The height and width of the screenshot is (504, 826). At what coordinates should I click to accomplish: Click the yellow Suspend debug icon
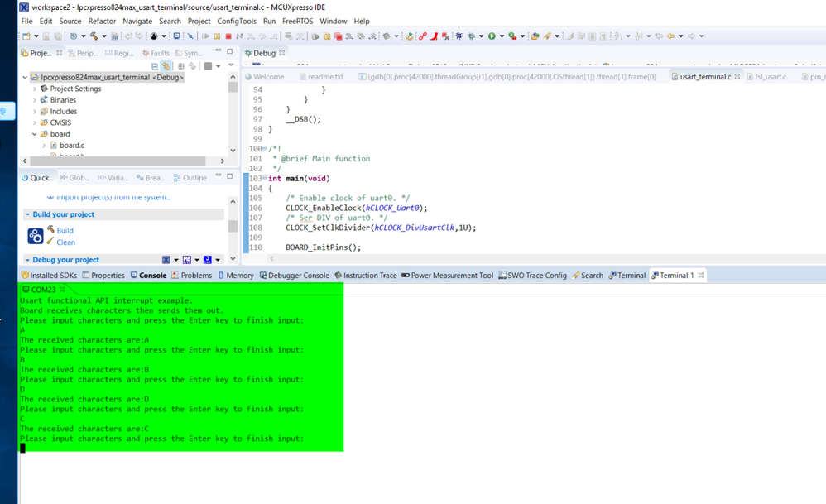point(217,36)
